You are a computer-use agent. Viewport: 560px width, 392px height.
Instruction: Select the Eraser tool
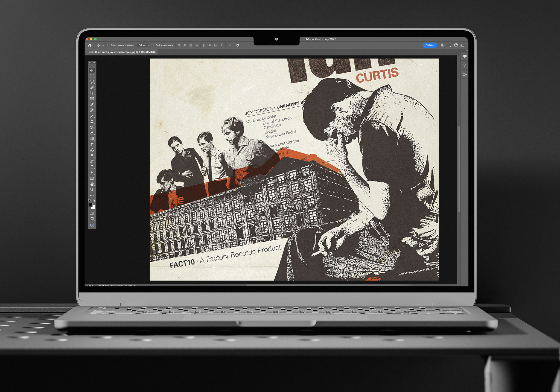pos(92,133)
